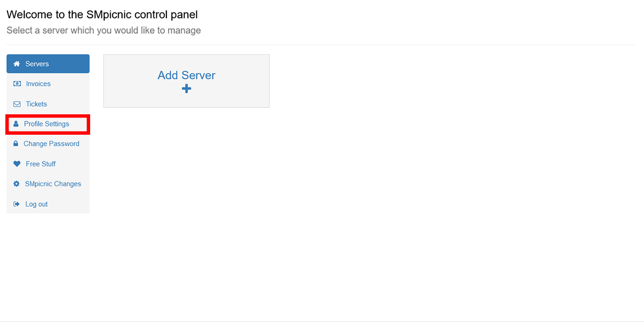Click the gear icon next to SMpicnic Changes
The width and height of the screenshot is (644, 322).
[16, 184]
